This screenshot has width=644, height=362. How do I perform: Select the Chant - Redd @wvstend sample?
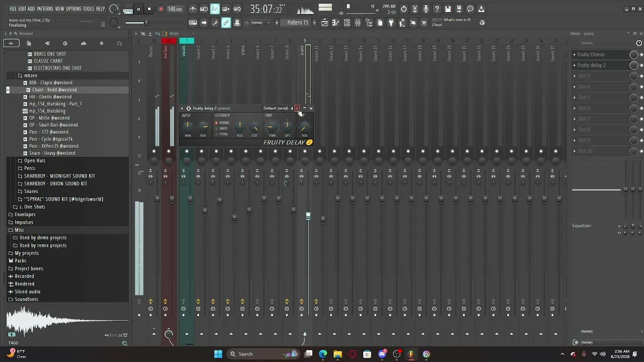(x=54, y=89)
